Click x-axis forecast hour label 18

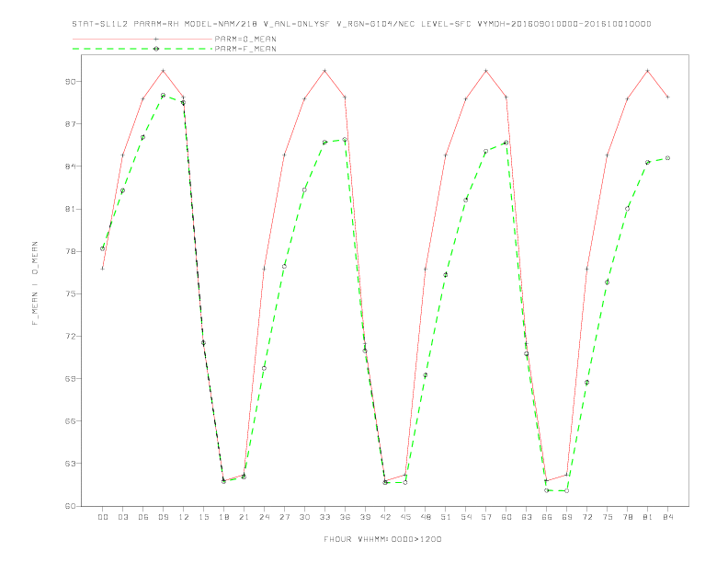[x=223, y=517]
